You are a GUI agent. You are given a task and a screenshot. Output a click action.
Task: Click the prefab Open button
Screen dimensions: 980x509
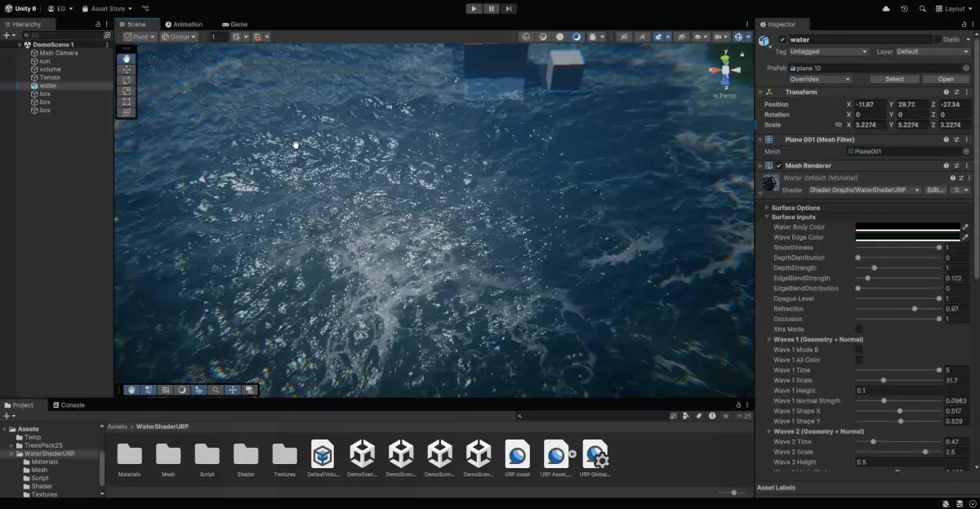[946, 79]
